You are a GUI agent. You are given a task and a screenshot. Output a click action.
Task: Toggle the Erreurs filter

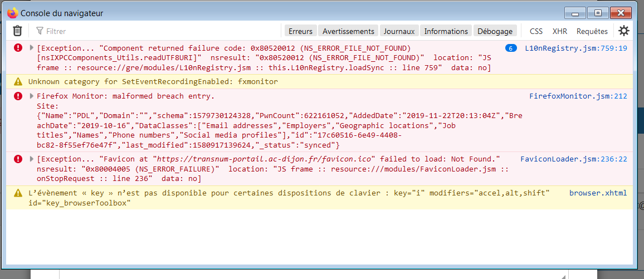(300, 31)
